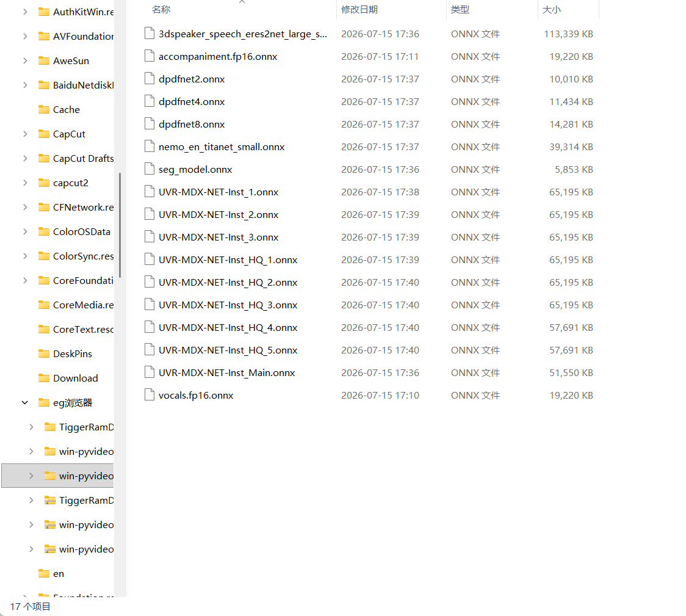686x616 pixels.
Task: Click the 2026-07-15 17:38 date cell
Action: pyautogui.click(x=380, y=192)
